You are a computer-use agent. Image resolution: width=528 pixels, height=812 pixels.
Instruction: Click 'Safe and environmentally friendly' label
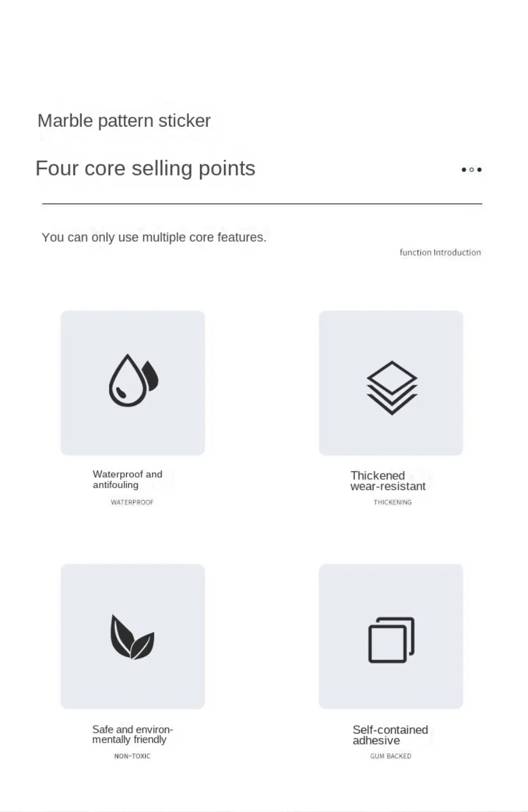point(132,735)
